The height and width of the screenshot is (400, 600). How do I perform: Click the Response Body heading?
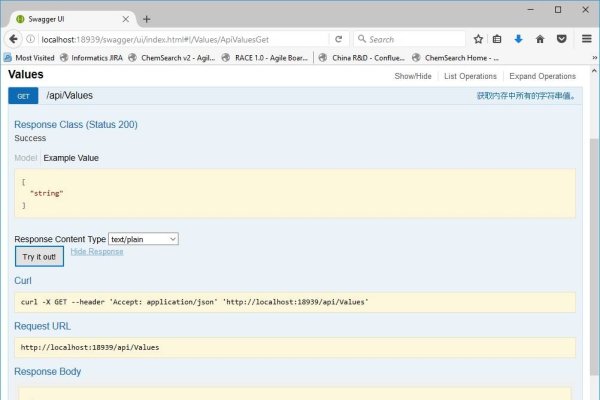click(47, 372)
